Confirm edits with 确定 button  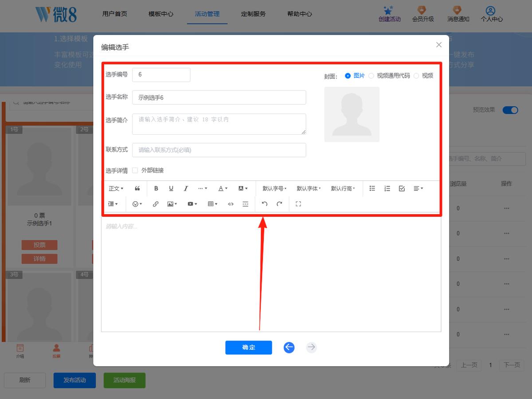249,348
